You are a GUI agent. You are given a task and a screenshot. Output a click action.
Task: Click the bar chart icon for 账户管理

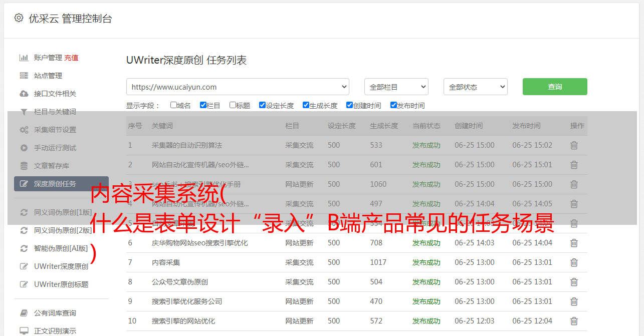click(24, 58)
